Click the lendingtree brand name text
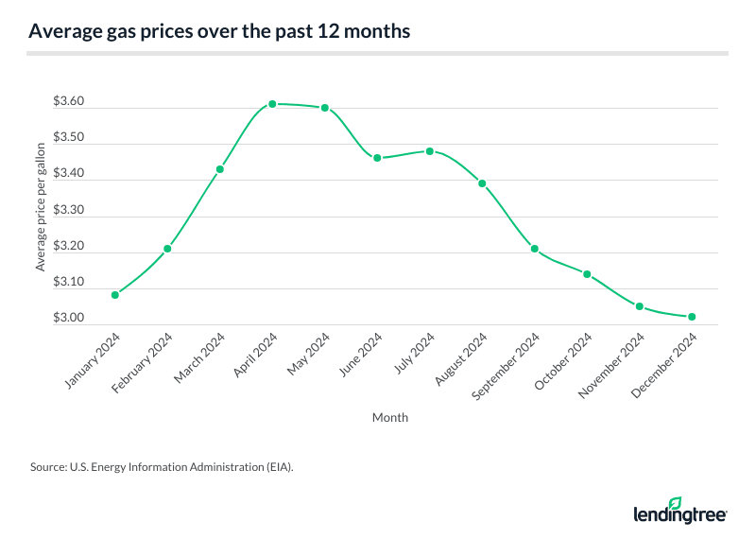756x539 pixels. click(x=679, y=515)
